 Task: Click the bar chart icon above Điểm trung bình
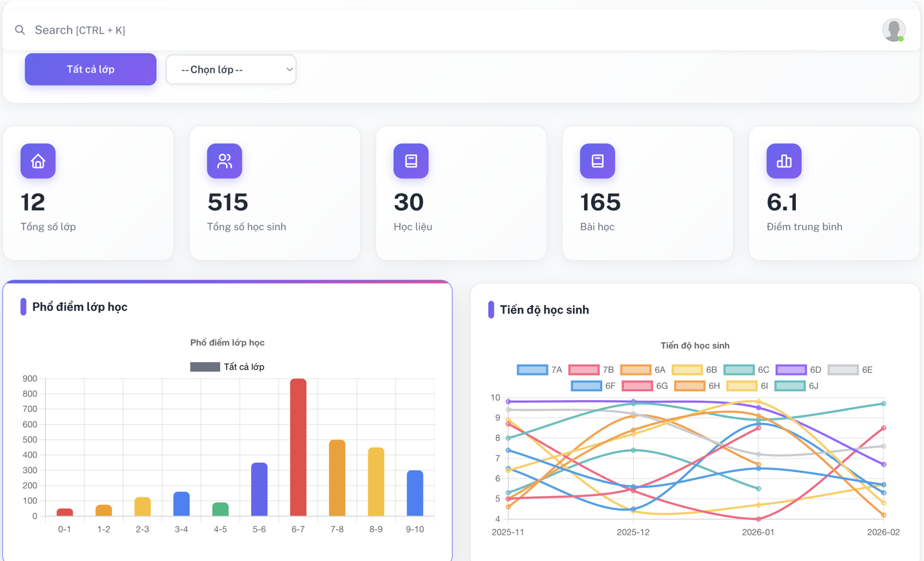tap(784, 161)
